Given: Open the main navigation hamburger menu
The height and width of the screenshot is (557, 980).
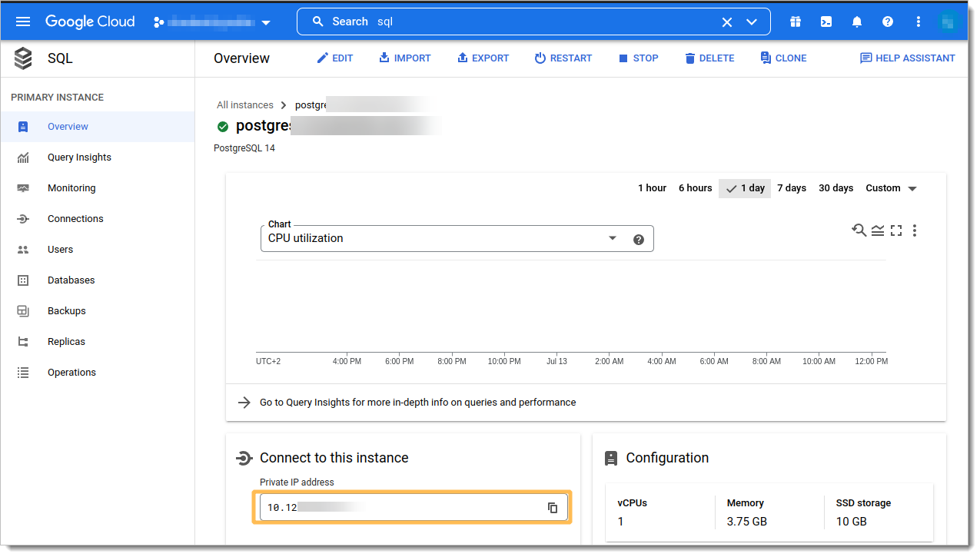Looking at the screenshot, I should click(x=23, y=22).
